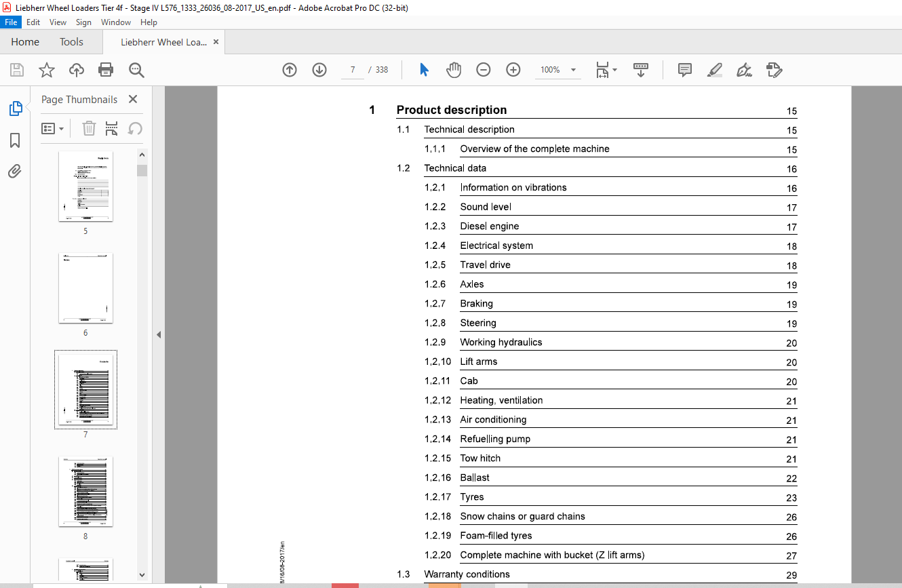The height and width of the screenshot is (588, 902).
Task: Print the document with the printer icon
Action: [106, 70]
